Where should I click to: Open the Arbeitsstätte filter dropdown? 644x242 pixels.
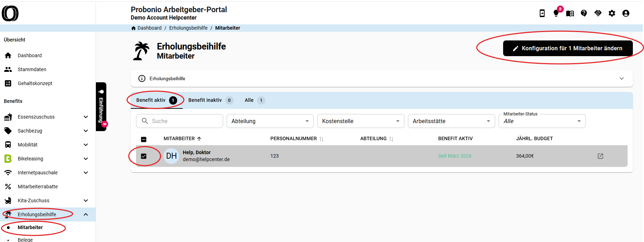tap(452, 121)
